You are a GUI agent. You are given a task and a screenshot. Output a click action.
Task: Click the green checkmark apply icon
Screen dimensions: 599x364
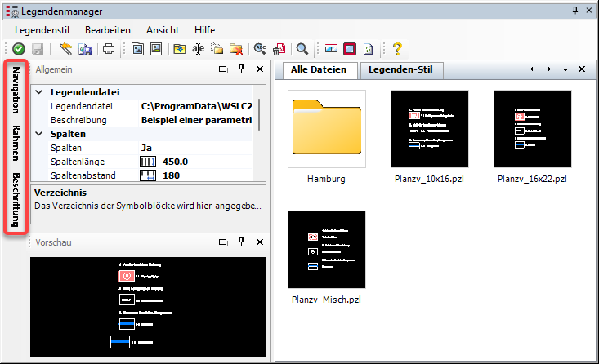click(19, 49)
